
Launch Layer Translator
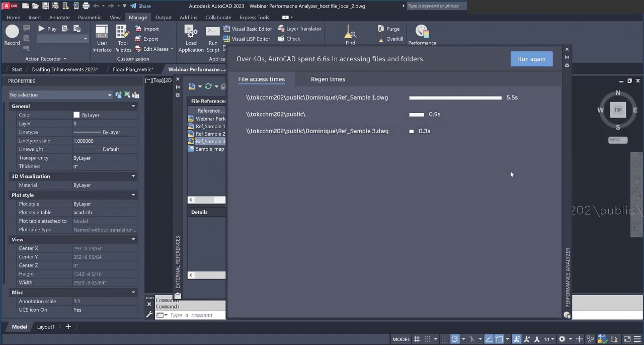coord(299,29)
